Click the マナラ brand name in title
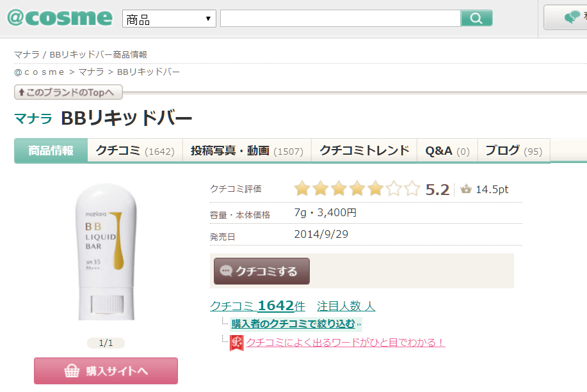 point(33,118)
